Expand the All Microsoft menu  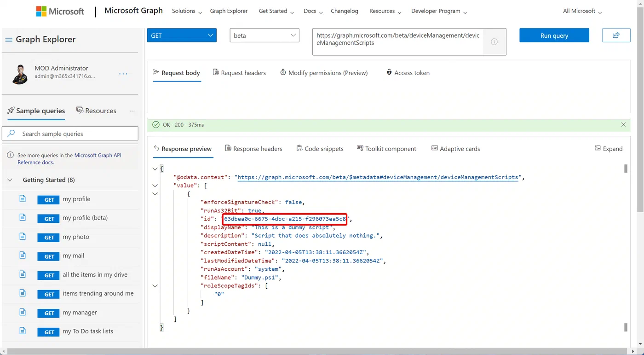582,11
